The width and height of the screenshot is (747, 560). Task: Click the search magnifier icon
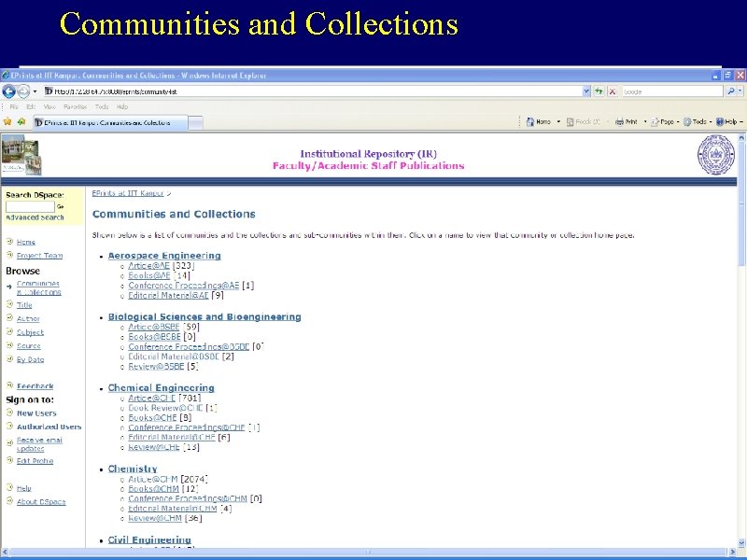coord(730,91)
